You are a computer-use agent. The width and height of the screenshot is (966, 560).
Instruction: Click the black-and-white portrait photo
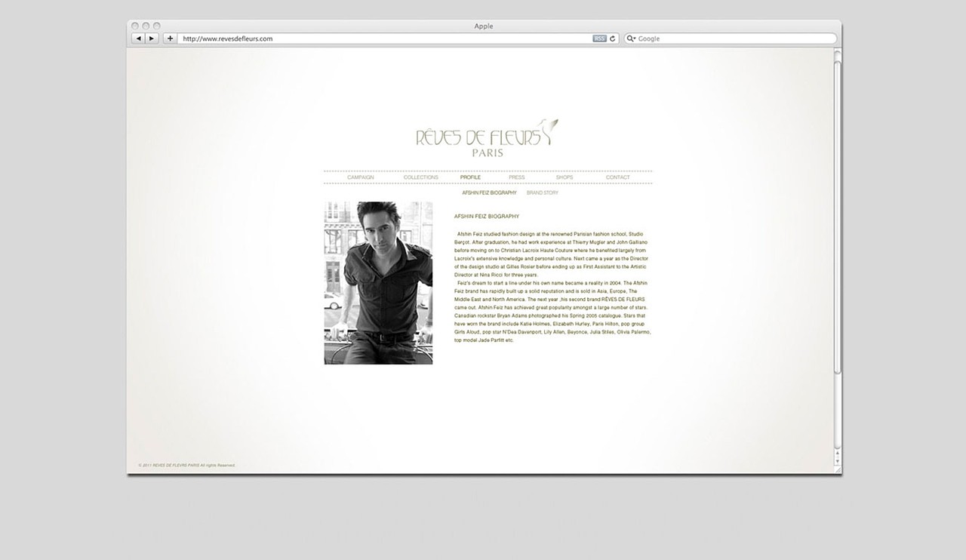click(379, 283)
